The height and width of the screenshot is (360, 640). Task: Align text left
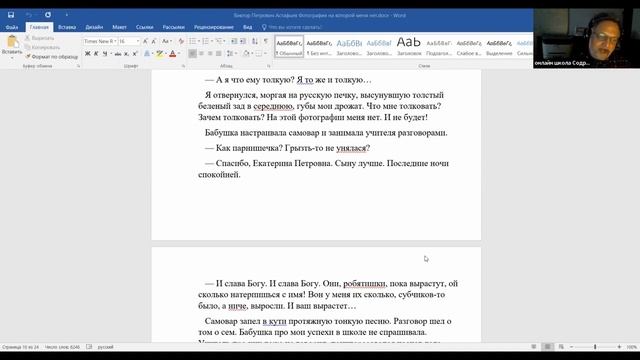[192, 53]
